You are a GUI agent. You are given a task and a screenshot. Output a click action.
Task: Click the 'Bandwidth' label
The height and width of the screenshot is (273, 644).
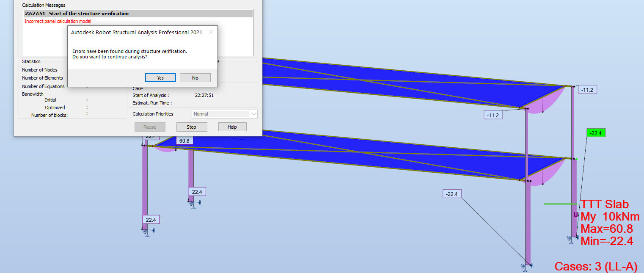pos(33,94)
